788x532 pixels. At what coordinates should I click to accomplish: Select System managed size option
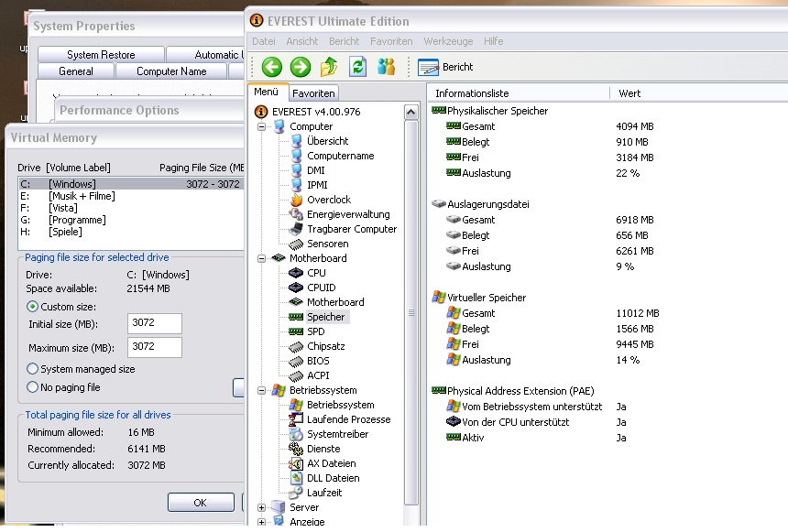pos(32,369)
